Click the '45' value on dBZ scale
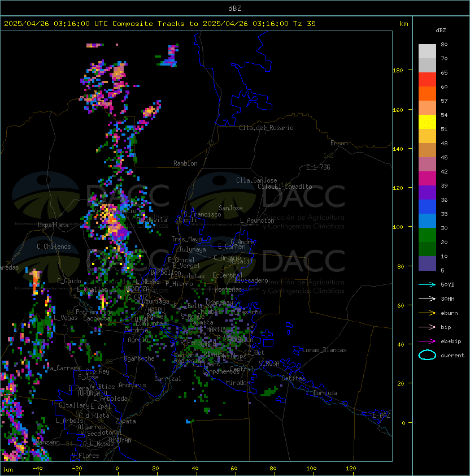The height and width of the screenshot is (476, 470). (444, 157)
